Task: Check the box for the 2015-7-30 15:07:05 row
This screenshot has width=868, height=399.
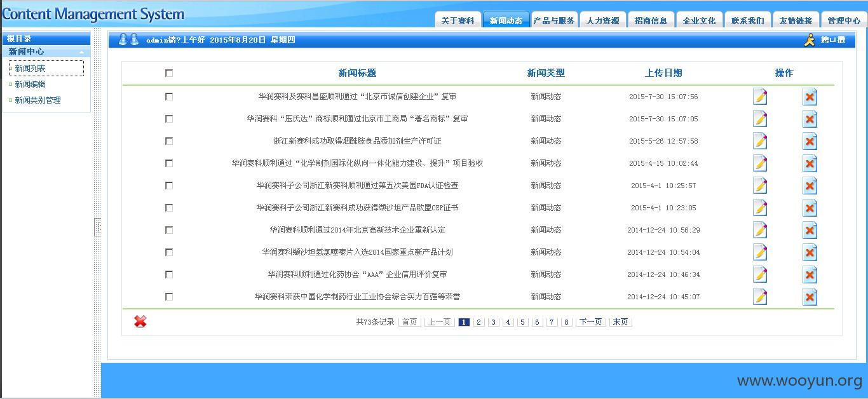Action: [169, 119]
